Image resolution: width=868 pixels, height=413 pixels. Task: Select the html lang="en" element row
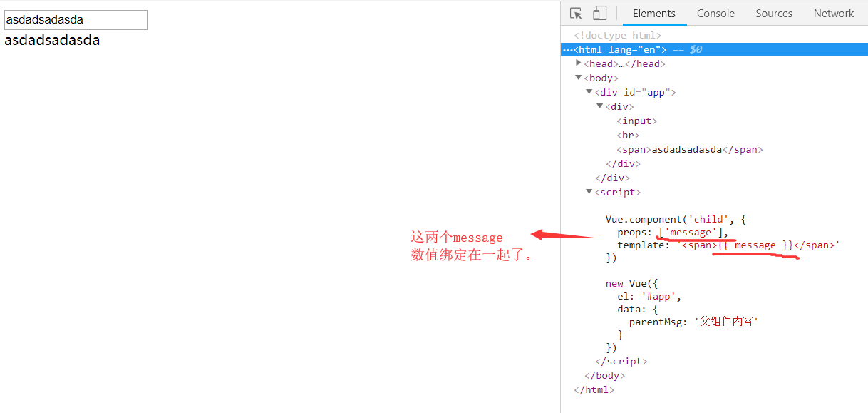(620, 49)
